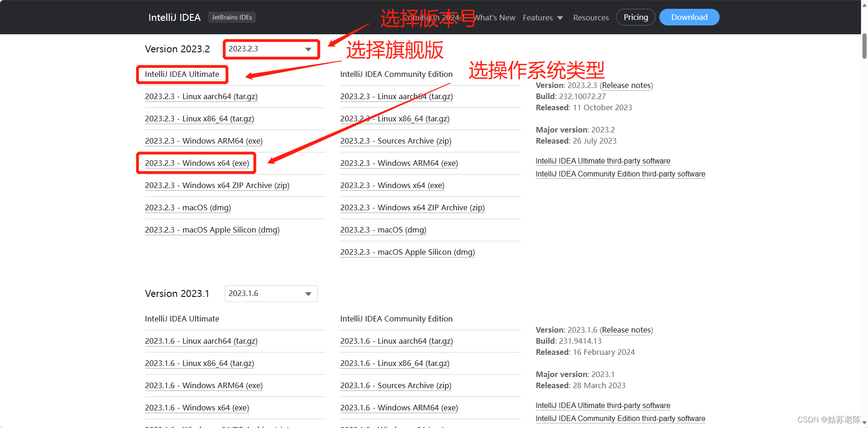The image size is (868, 428).
Task: Click Released: 28 March 2023 text
Action: click(x=581, y=385)
